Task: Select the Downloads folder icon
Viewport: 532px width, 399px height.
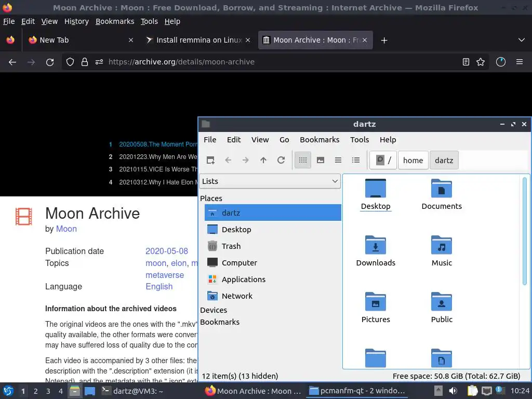Action: (375, 251)
